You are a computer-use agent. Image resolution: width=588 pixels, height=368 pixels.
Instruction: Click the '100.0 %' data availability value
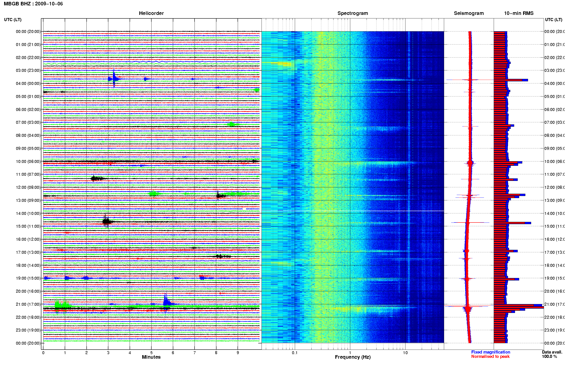tap(549, 356)
